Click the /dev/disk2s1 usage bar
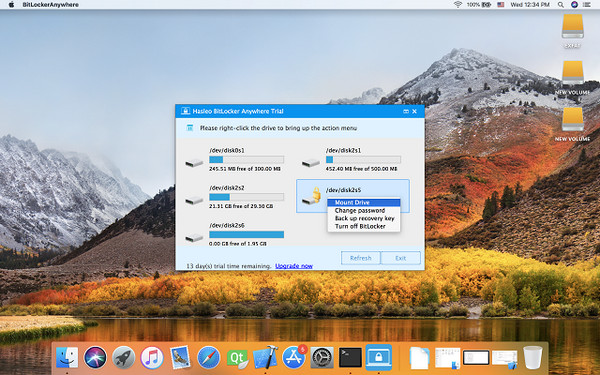Image resolution: width=600 pixels, height=375 pixels. pos(363,160)
